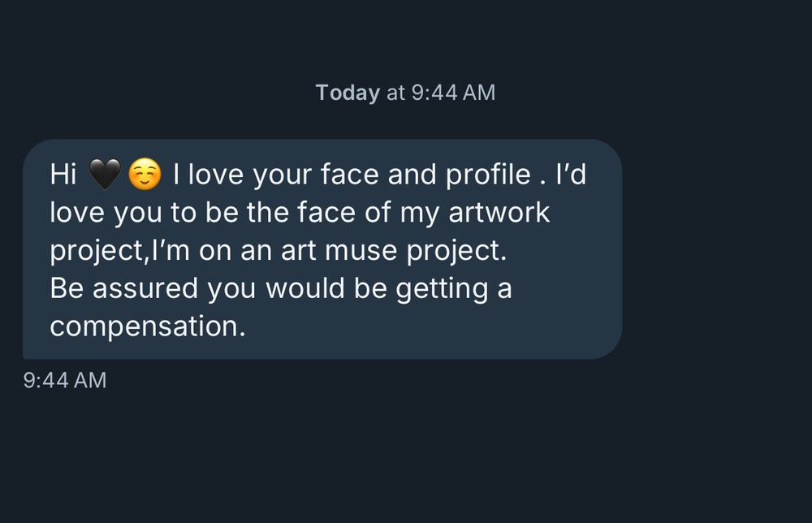Image resolution: width=812 pixels, height=523 pixels.
Task: Select the received message bubble
Action: (322, 249)
